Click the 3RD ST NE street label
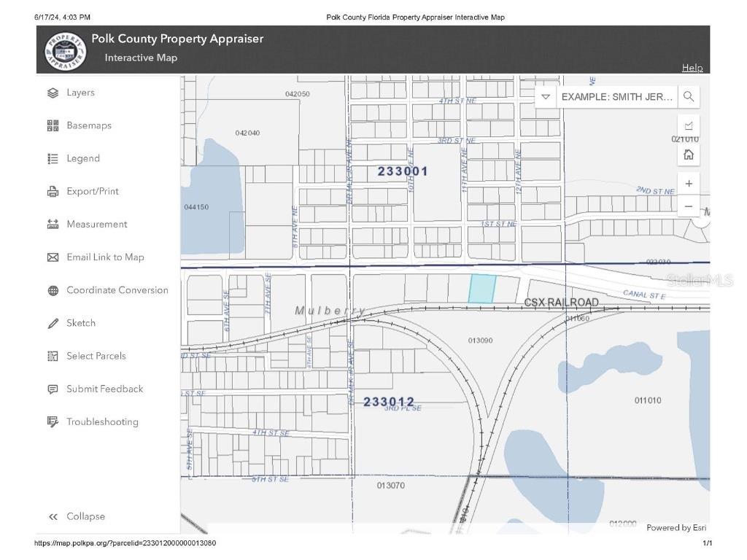 click(457, 141)
